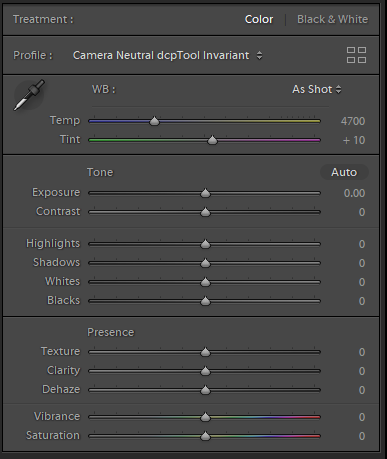Click the Treatment label

pos(43,19)
